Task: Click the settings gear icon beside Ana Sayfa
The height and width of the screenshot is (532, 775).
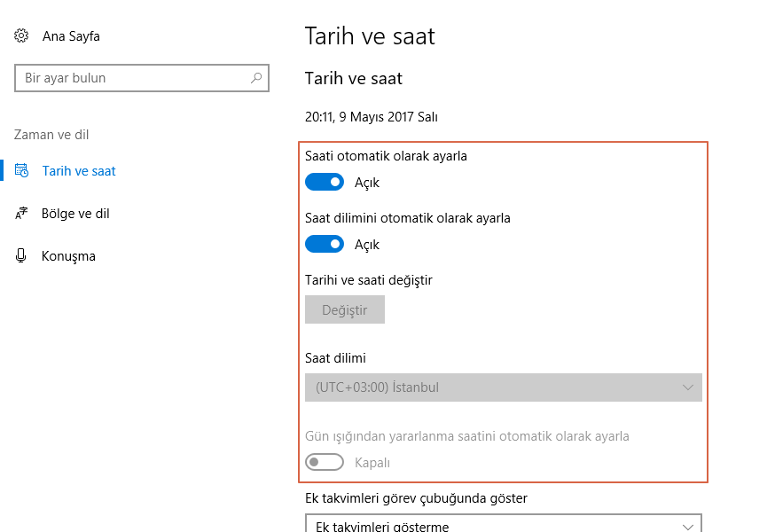Action: tap(22, 35)
